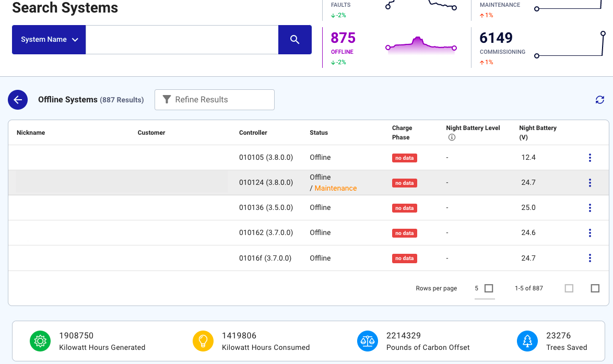
Task: Click the back arrow beside Offline Systems
Action: click(18, 100)
